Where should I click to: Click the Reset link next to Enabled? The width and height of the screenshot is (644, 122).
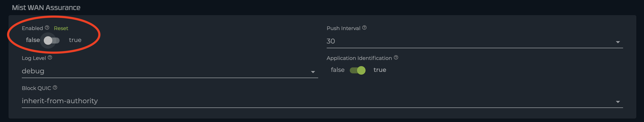coord(61,28)
